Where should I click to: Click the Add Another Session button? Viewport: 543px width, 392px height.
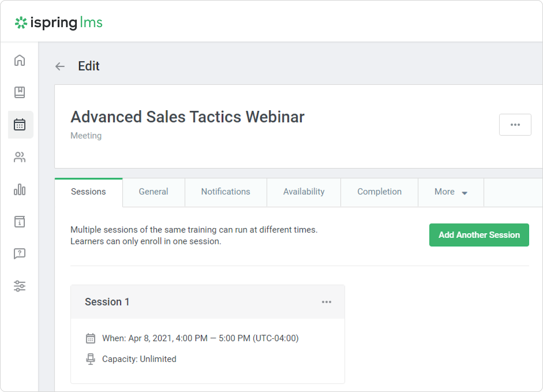479,235
